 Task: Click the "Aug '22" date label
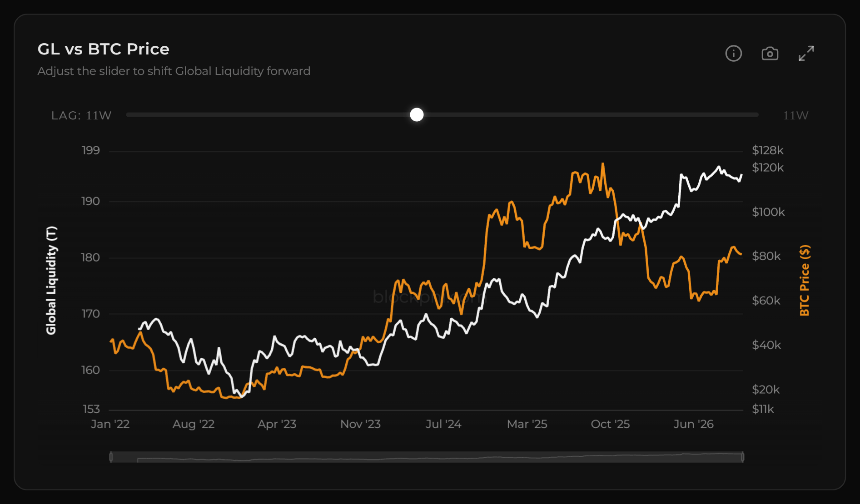[194, 424]
